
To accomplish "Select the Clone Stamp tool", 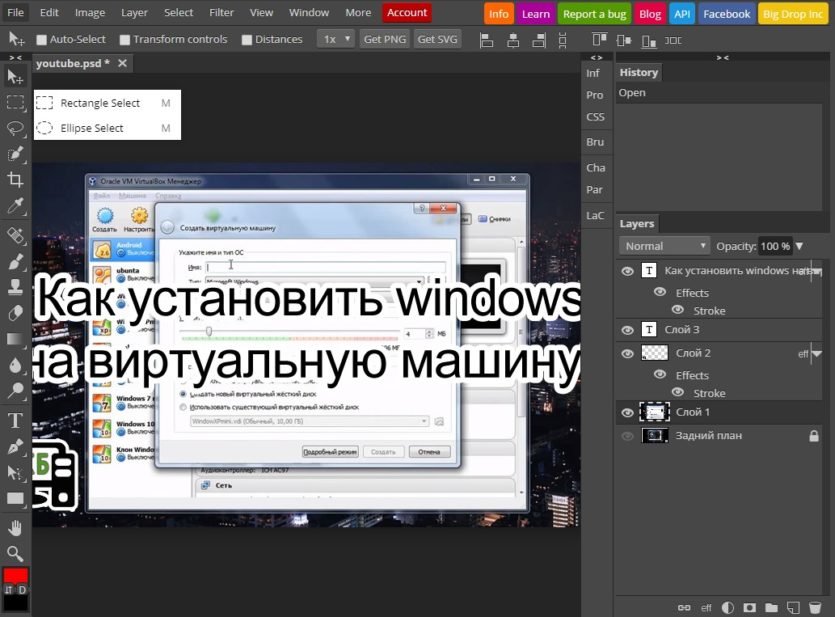I will coord(15,287).
